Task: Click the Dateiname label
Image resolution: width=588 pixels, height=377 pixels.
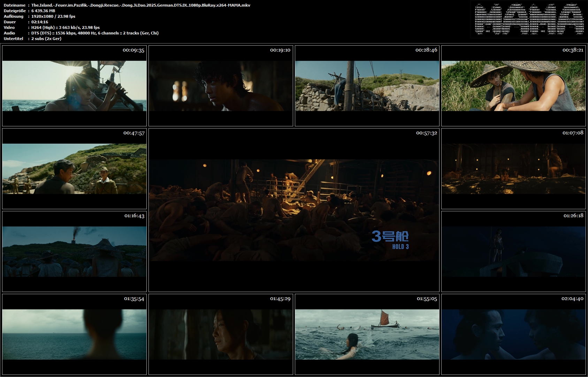Action: [15, 5]
